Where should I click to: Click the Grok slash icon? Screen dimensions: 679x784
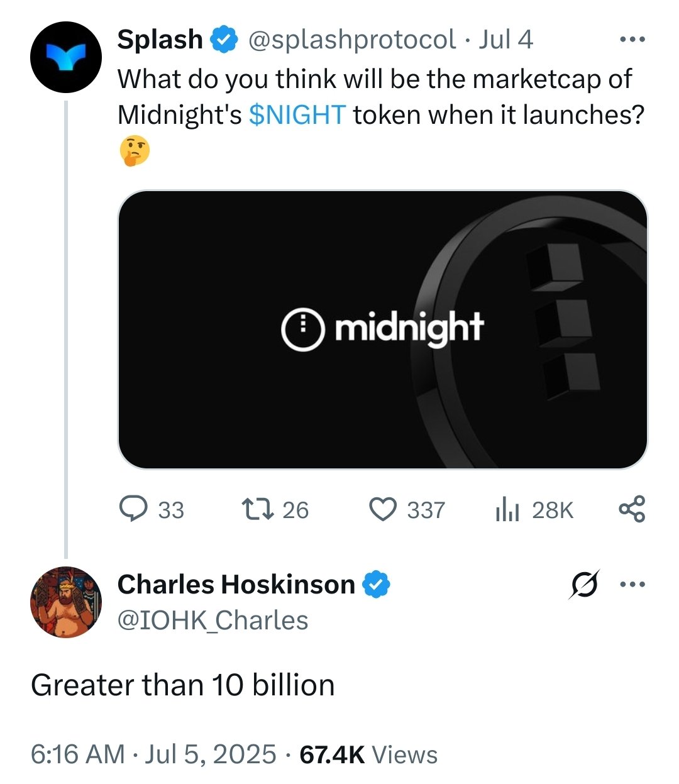click(x=584, y=585)
